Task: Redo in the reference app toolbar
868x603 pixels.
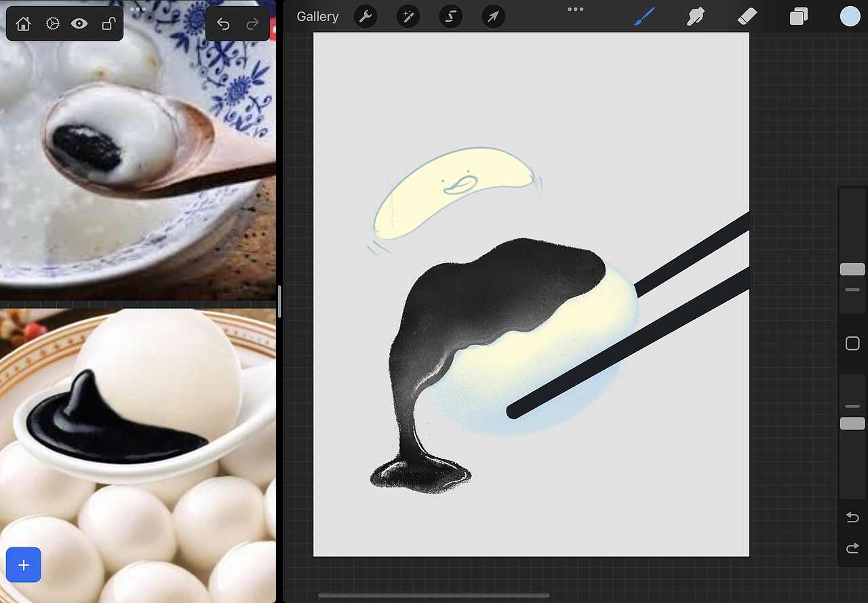Action: tap(252, 24)
